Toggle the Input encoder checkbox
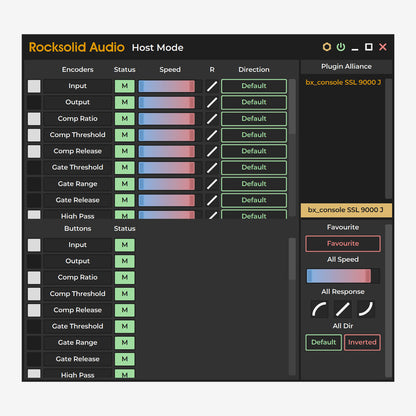 pos(34,86)
